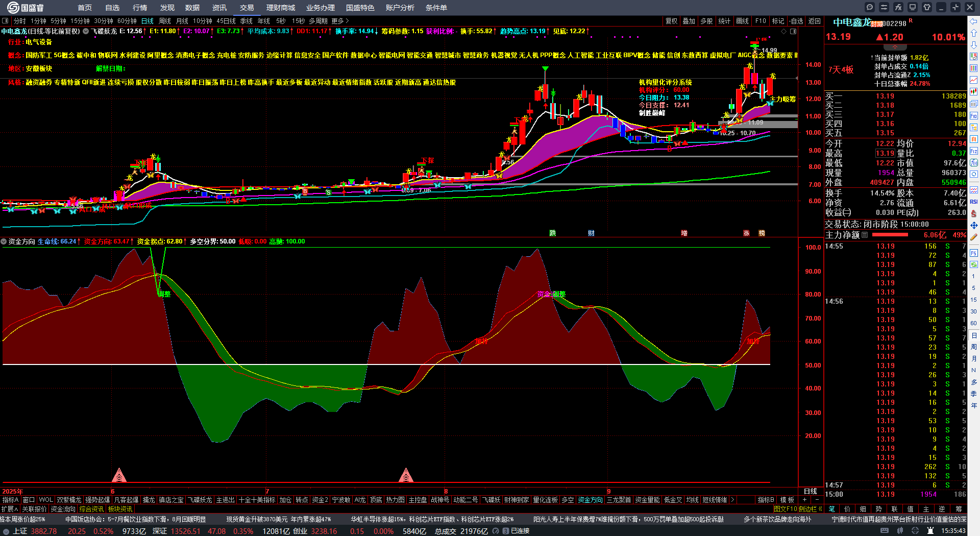Expand the 资金方向 indicator panel dropdown
The width and height of the screenshot is (980, 536).
point(4,241)
